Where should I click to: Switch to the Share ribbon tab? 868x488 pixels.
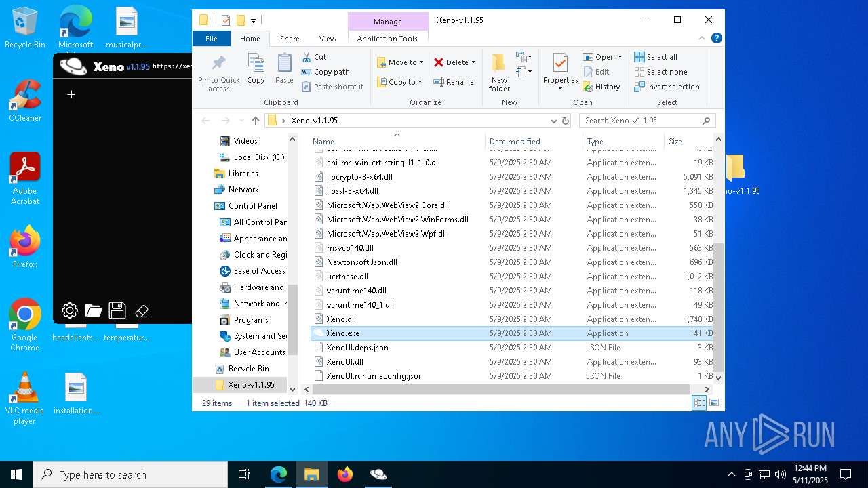[290, 39]
